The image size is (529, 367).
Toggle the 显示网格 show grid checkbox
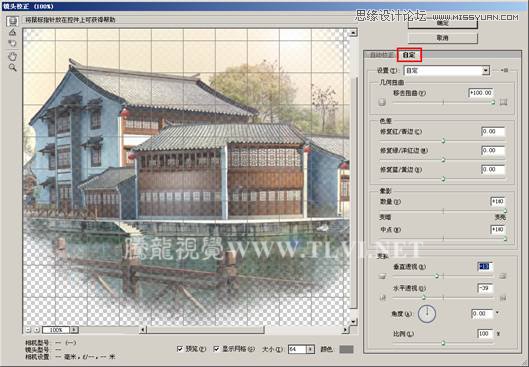tap(217, 349)
